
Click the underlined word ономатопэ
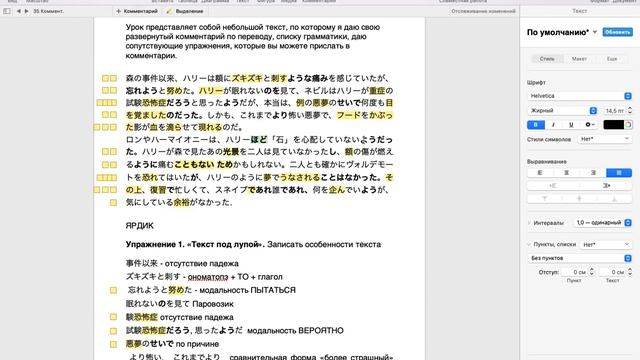click(208, 277)
